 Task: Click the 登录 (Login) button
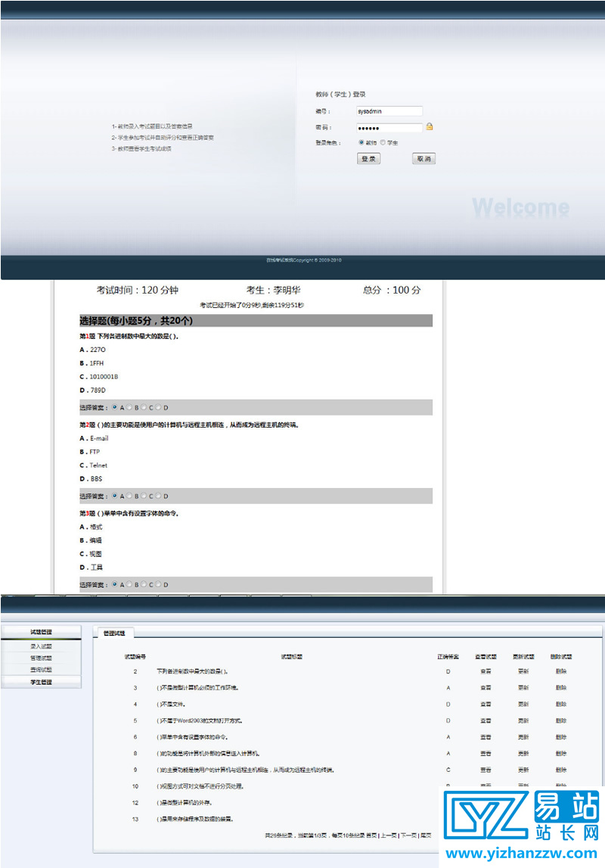pos(368,158)
